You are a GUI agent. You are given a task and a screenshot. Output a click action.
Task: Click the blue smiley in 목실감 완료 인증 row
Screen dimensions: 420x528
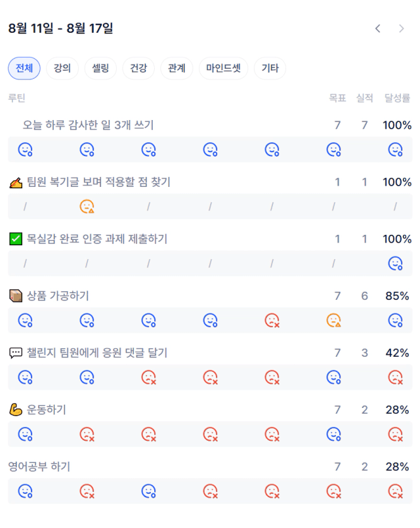396,263
